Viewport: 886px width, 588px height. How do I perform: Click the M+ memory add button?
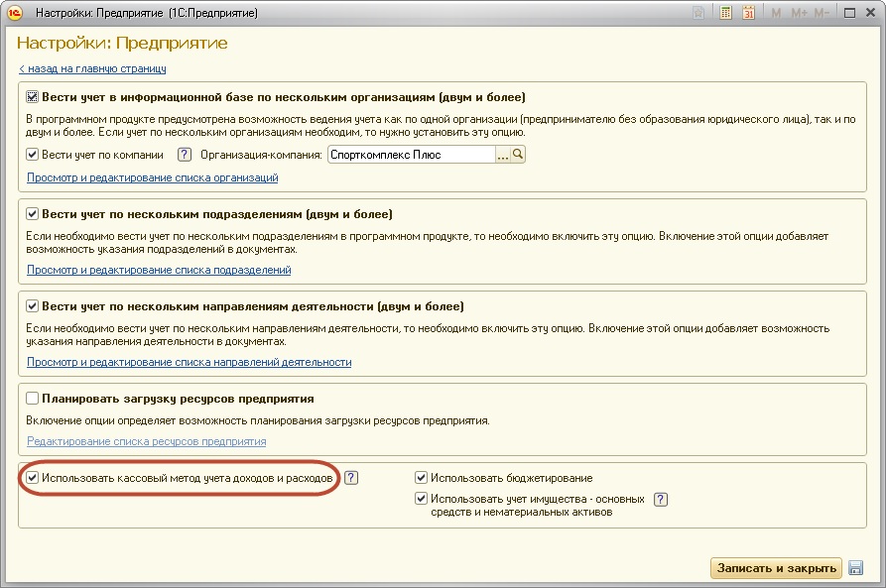tap(799, 13)
